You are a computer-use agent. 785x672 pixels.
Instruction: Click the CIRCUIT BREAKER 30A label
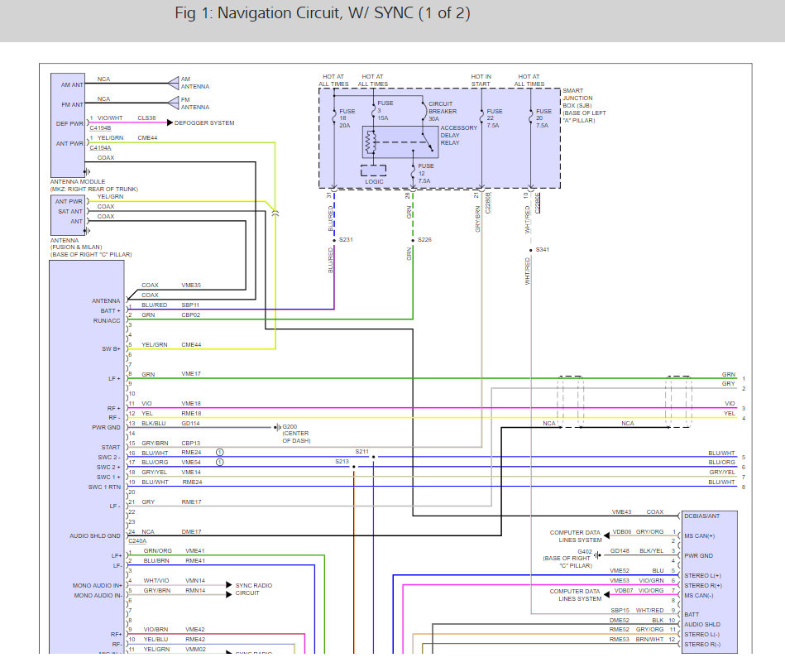point(443,111)
